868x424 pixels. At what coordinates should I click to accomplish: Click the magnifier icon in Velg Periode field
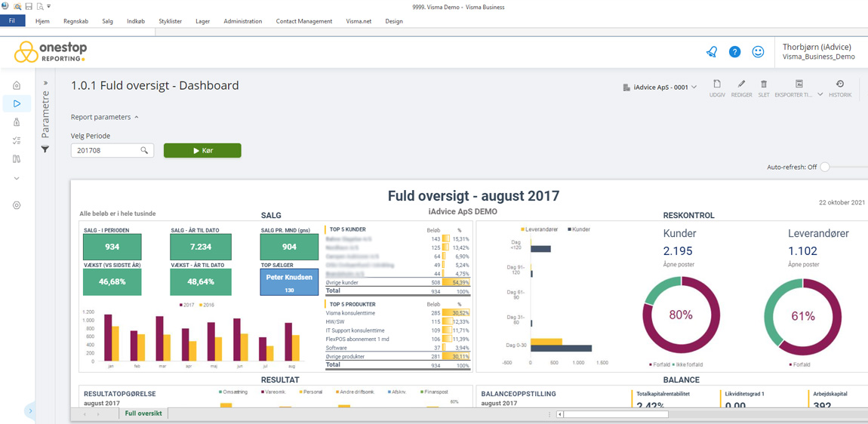pyautogui.click(x=144, y=150)
